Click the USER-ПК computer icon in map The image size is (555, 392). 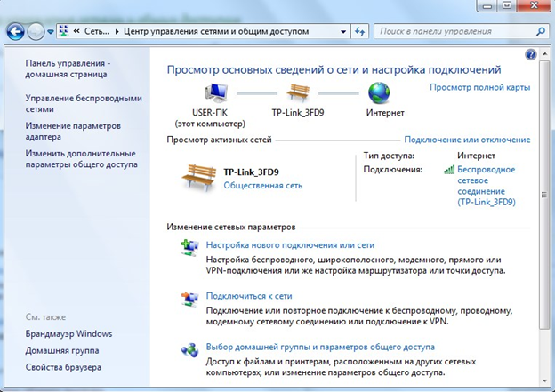pyautogui.click(x=216, y=92)
